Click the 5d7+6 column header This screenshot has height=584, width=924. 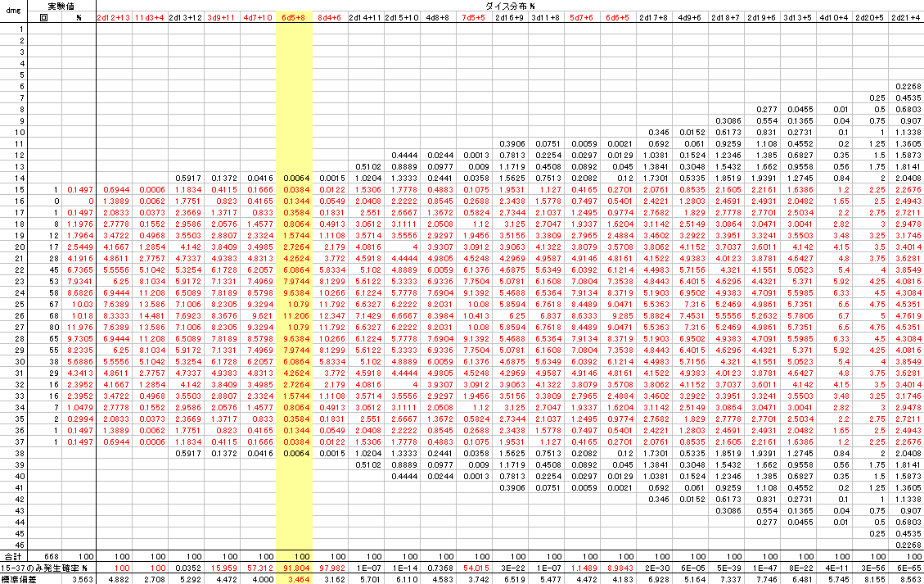coord(581,18)
